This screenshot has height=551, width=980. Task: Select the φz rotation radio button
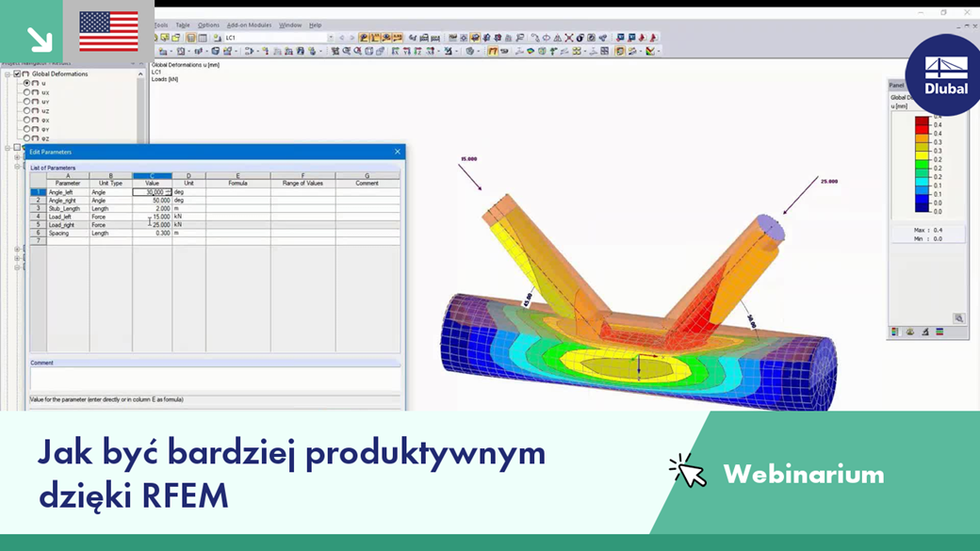click(27, 138)
